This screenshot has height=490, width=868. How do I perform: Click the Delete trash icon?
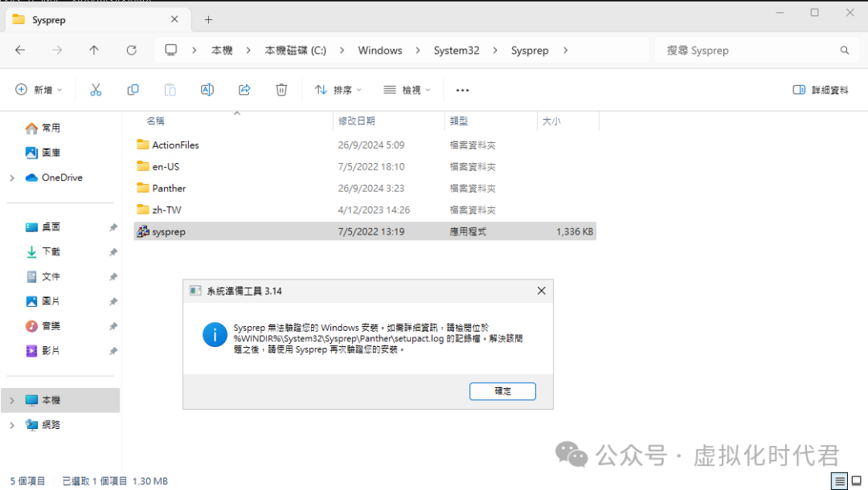[x=281, y=90]
